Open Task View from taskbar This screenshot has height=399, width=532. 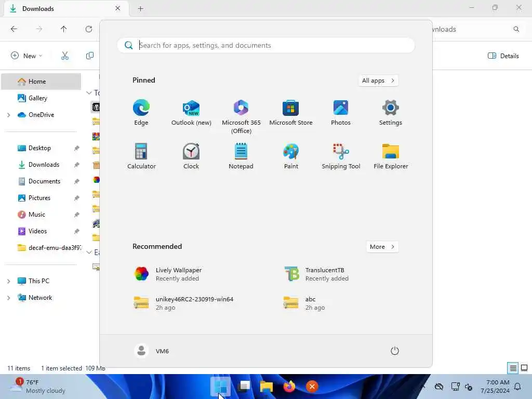(x=244, y=387)
